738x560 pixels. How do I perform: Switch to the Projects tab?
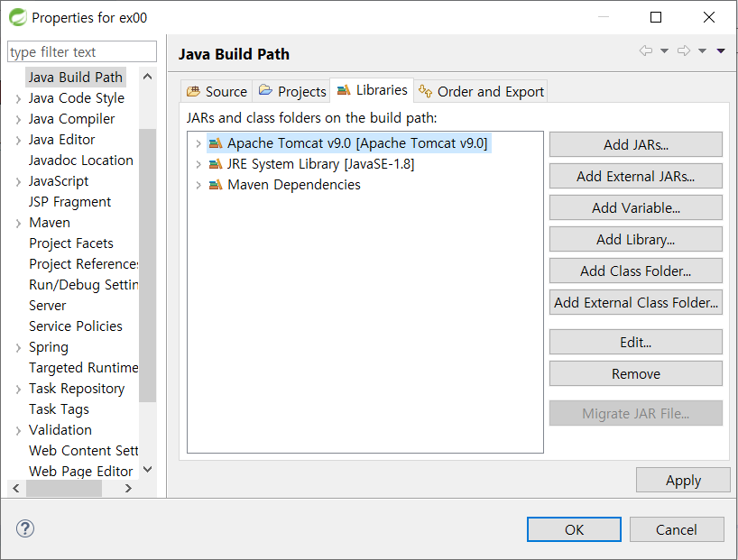(291, 91)
